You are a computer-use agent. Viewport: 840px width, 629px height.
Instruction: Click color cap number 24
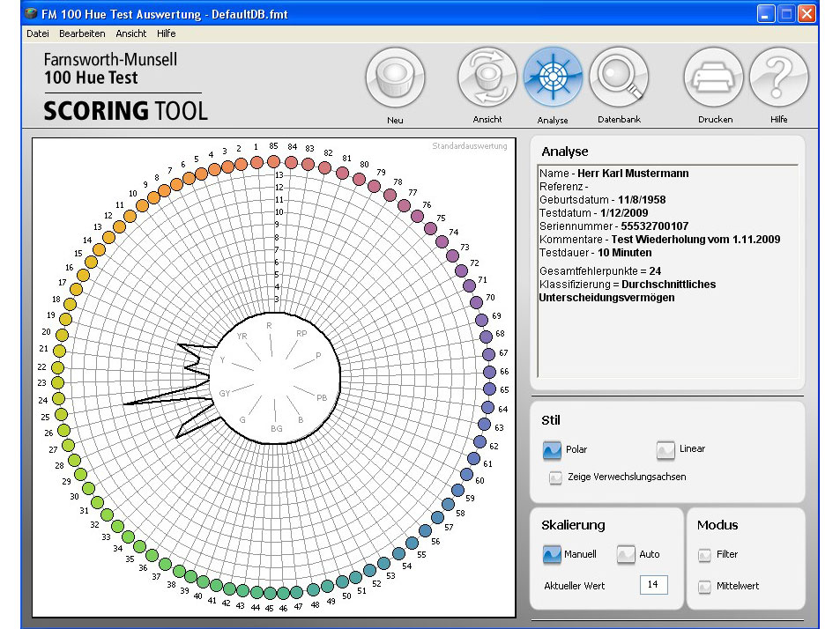[58, 399]
